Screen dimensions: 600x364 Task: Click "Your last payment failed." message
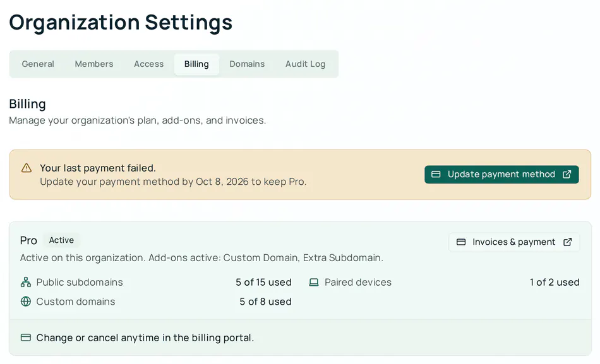click(x=98, y=168)
